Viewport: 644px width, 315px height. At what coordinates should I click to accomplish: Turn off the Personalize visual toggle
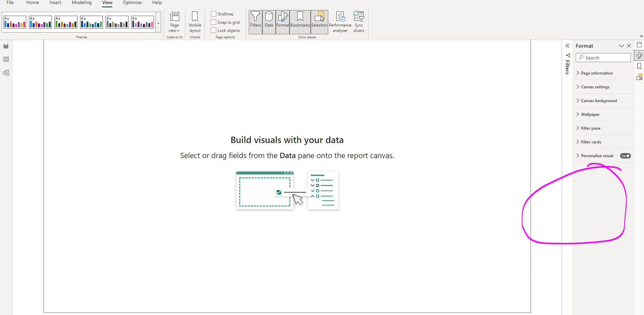[626, 156]
